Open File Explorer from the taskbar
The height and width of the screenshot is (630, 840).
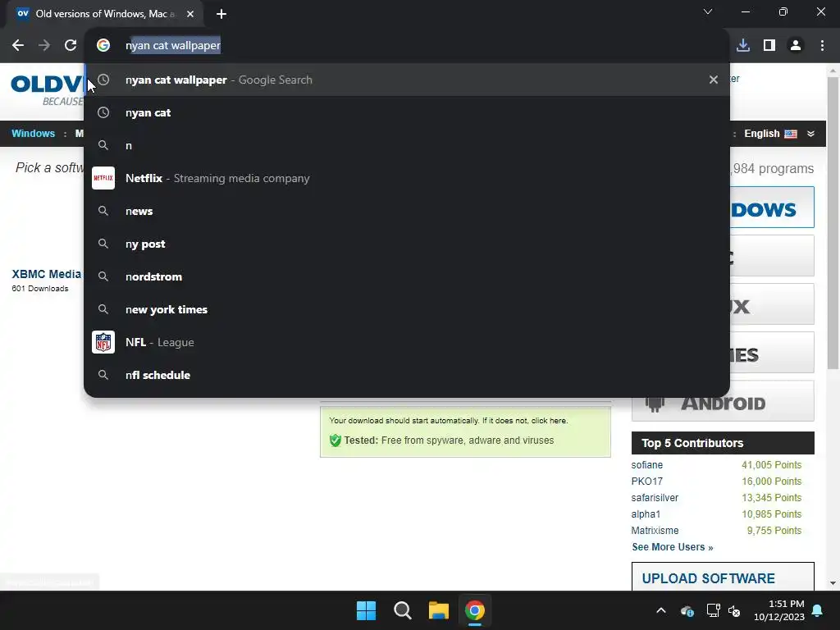tap(438, 610)
